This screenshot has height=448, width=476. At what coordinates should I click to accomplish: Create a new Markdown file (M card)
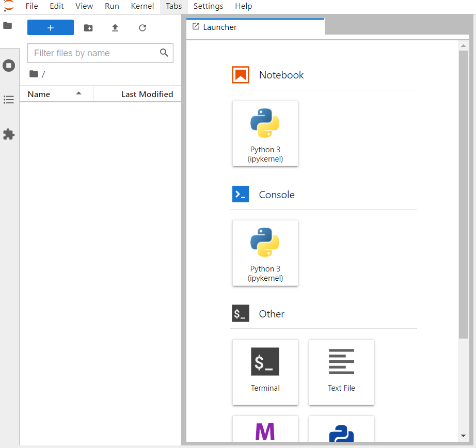pyautogui.click(x=265, y=429)
